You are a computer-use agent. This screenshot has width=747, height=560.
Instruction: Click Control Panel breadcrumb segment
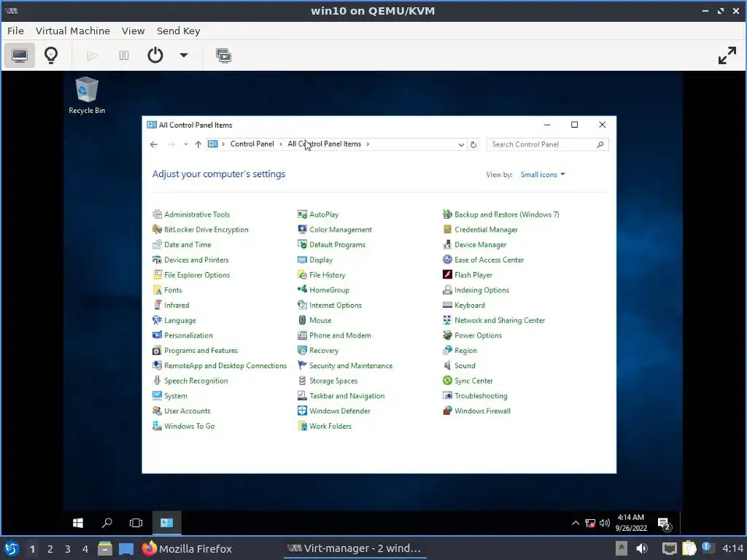(252, 144)
